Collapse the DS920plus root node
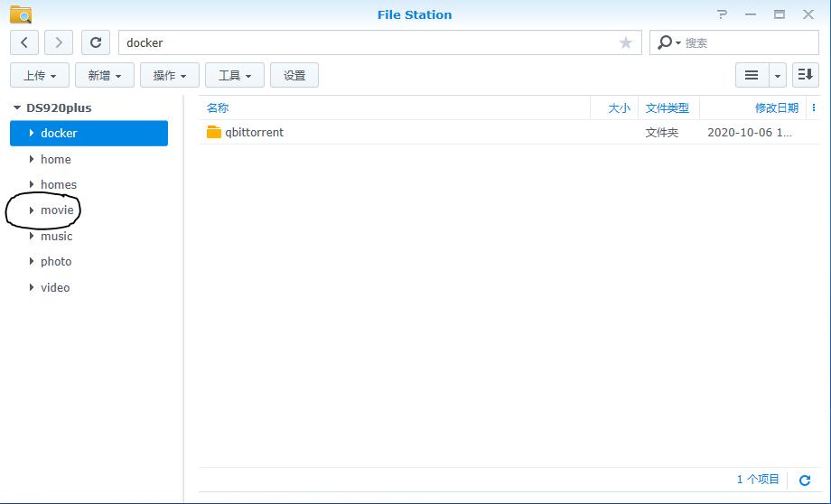 [x=17, y=107]
